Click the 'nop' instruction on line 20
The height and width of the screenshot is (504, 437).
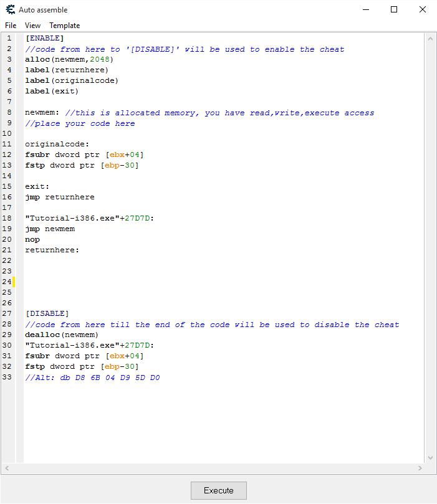coord(32,239)
